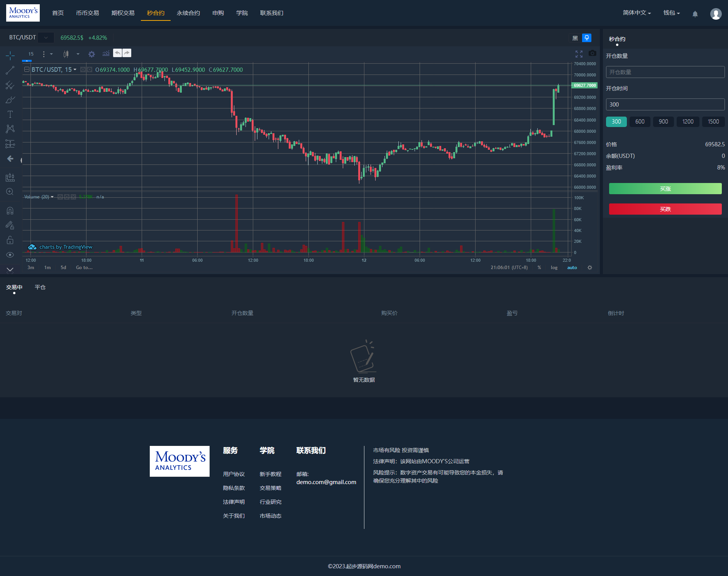Expand the BTC/USDT, 15 legend dropdown
The height and width of the screenshot is (576, 728).
pos(75,69)
